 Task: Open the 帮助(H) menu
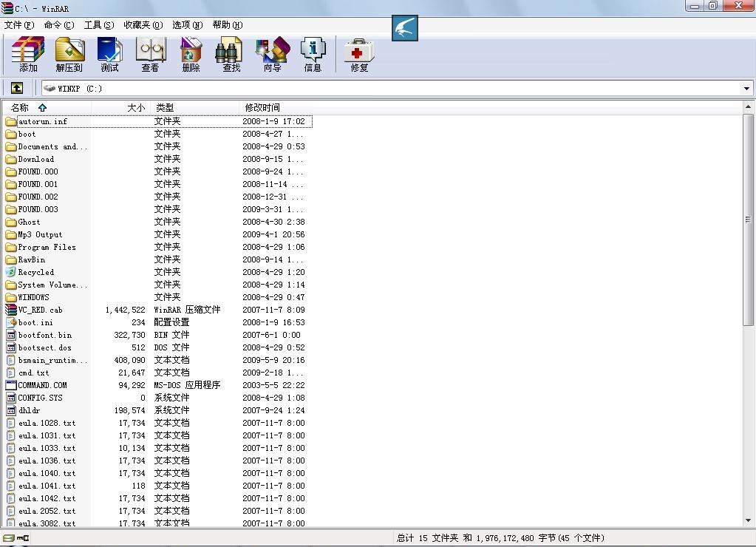click(228, 25)
